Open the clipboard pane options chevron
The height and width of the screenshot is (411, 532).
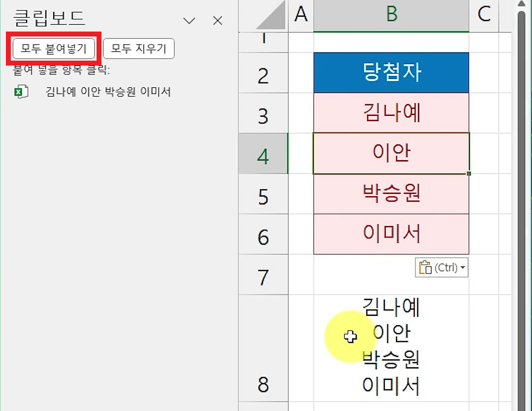[189, 21]
